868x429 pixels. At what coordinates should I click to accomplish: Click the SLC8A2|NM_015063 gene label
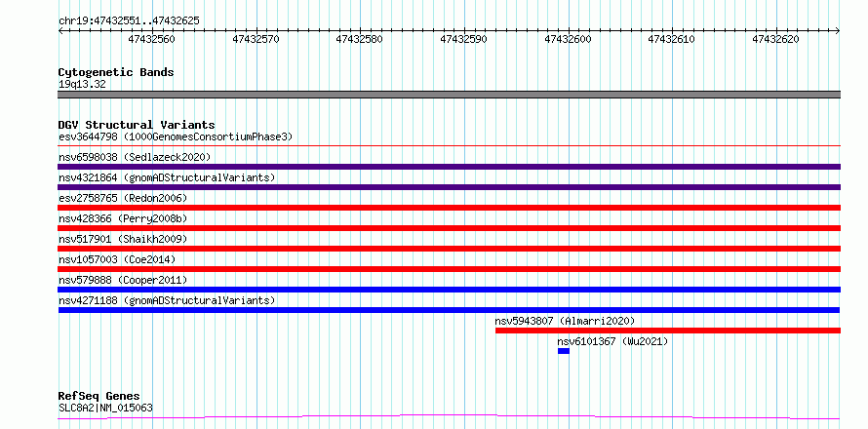pyautogui.click(x=105, y=409)
